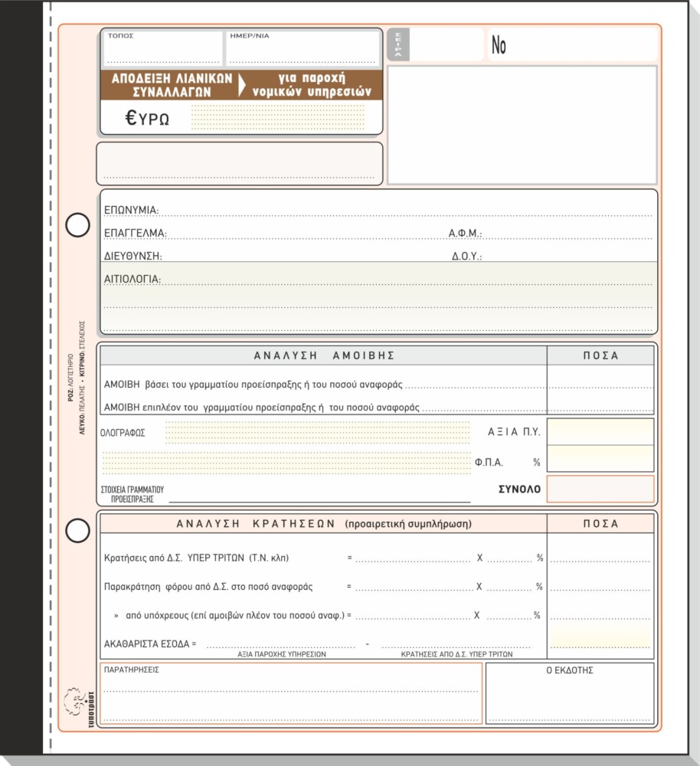Click the grey ΣΕΙΡΑ series tab
The height and width of the screenshot is (766, 700).
coord(398,44)
